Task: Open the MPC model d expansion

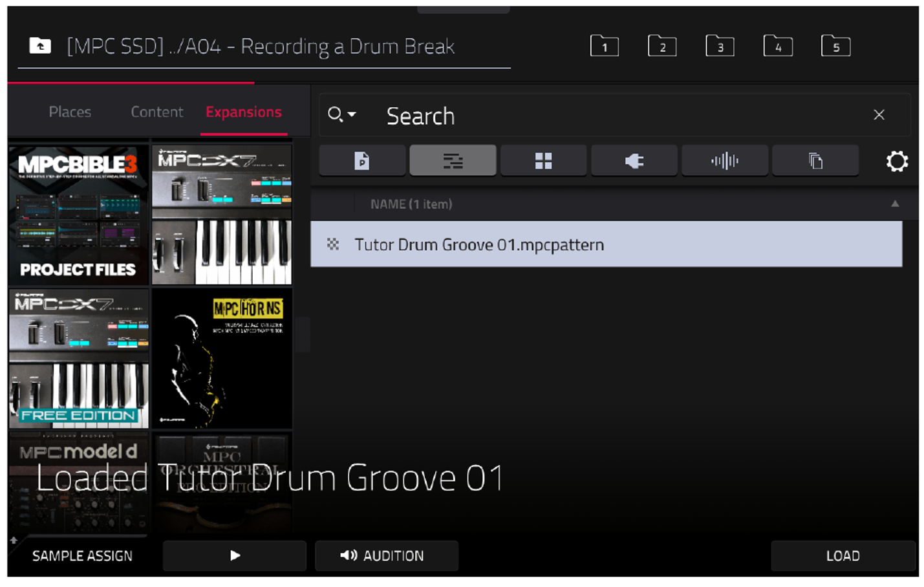Action: point(79,484)
